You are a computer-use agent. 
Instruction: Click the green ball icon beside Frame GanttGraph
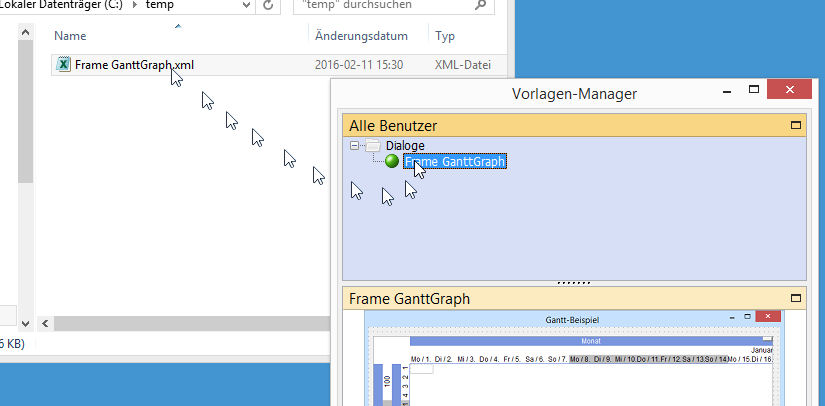point(391,161)
